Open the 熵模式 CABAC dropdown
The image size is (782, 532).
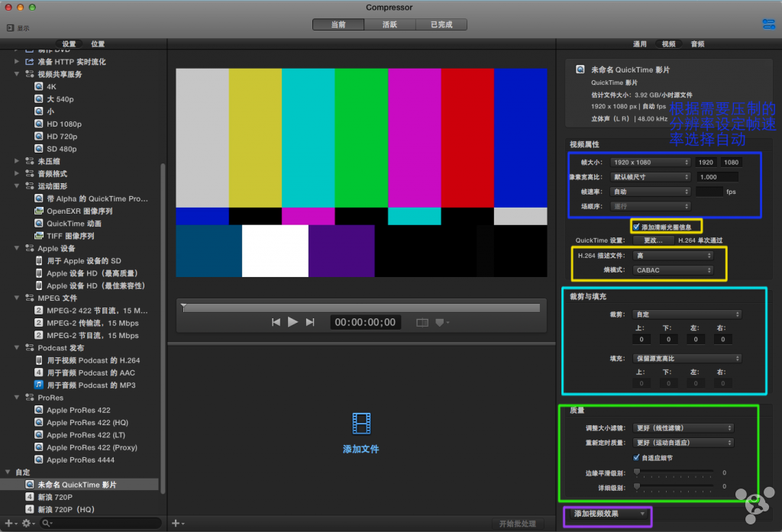coord(674,269)
